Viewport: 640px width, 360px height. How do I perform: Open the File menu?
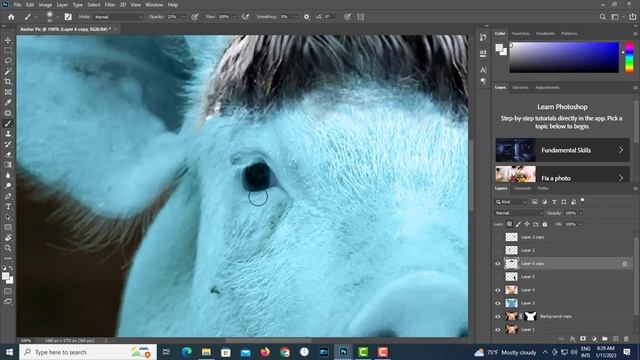pyautogui.click(x=18, y=5)
